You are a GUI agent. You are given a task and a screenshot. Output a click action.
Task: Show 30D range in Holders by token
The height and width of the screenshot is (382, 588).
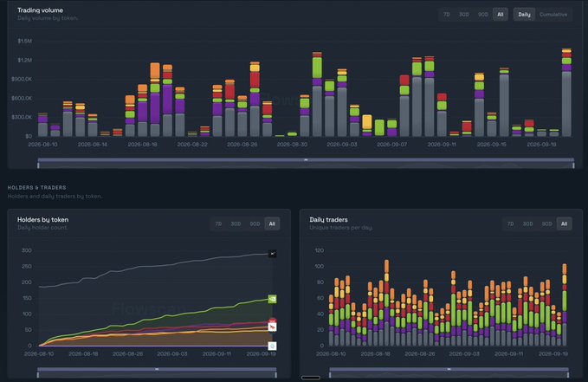click(236, 223)
